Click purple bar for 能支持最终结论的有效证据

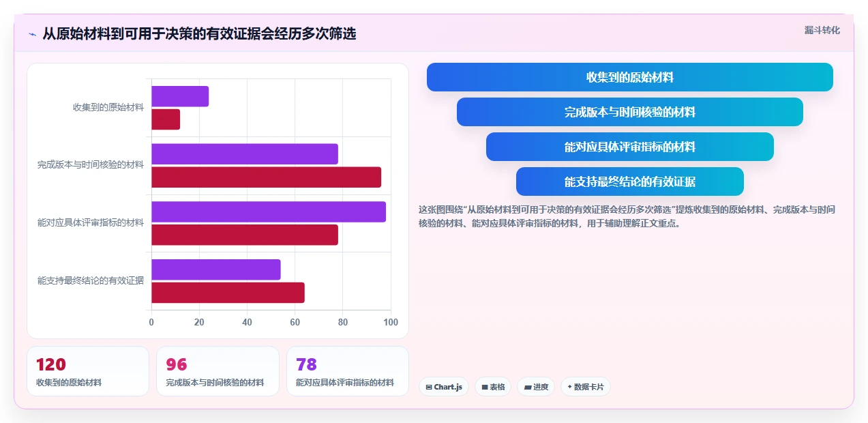click(216, 269)
